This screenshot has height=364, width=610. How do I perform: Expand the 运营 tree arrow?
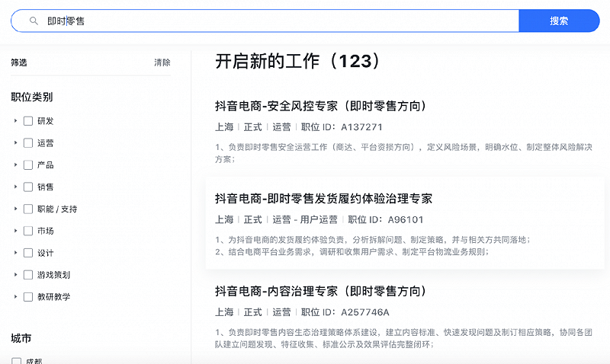[15, 143]
